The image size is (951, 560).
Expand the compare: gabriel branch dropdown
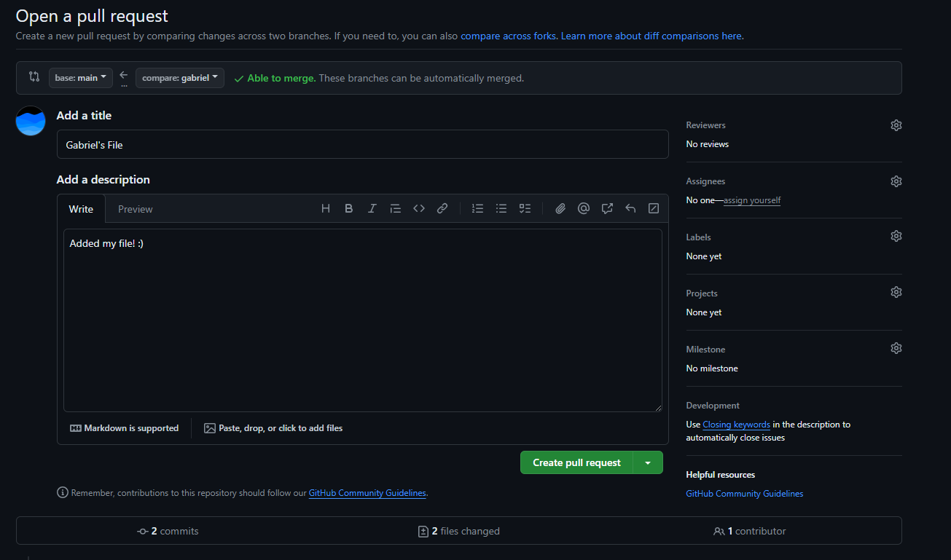pyautogui.click(x=180, y=78)
